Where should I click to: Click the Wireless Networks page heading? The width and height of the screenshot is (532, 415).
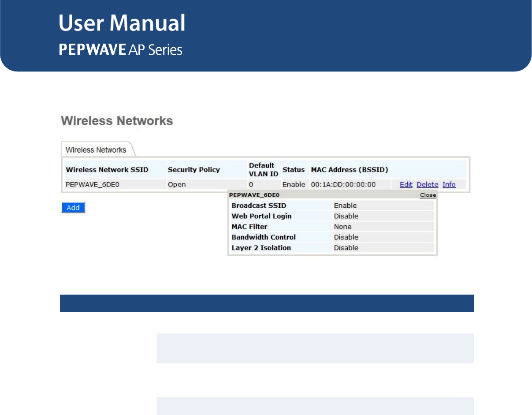pyautogui.click(x=117, y=121)
